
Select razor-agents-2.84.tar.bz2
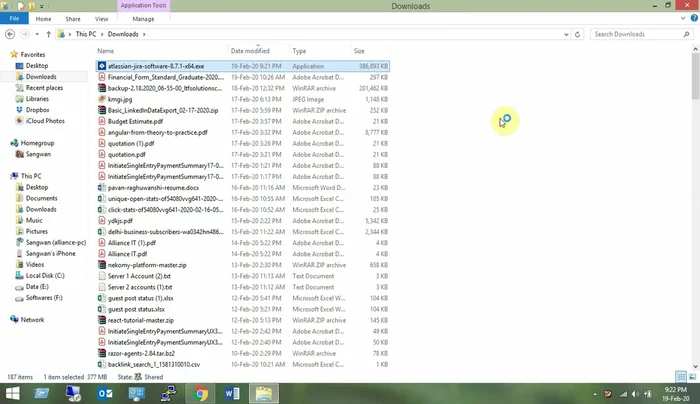[141, 353]
